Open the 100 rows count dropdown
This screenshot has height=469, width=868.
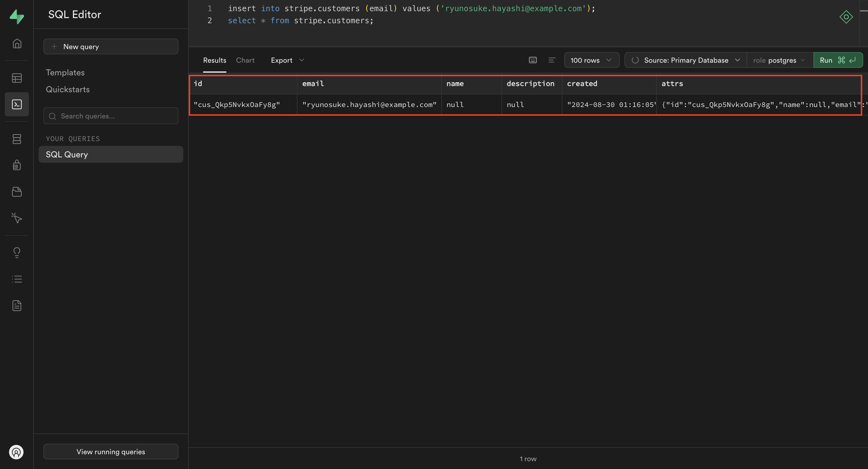pyautogui.click(x=591, y=60)
